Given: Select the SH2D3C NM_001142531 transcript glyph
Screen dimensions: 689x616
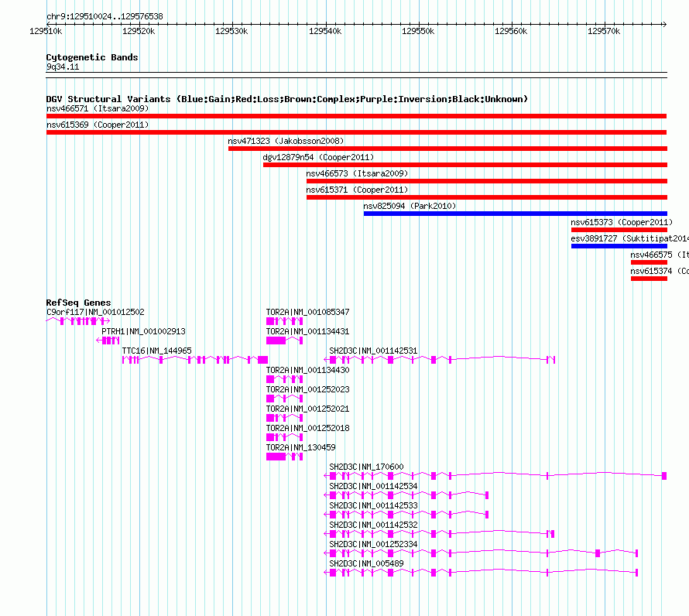Looking at the screenshot, I should [440, 360].
